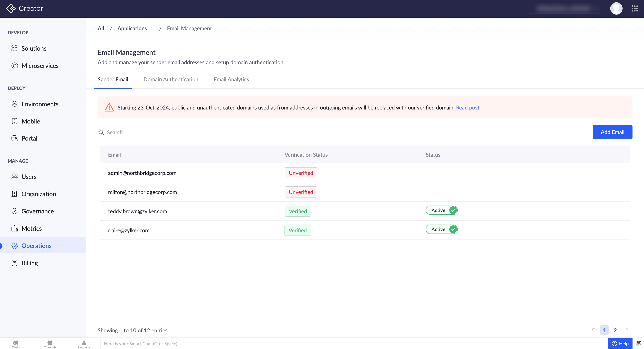Screen dimensions: 644x349
Task: Open the Solutions section icon
Action: (14, 48)
